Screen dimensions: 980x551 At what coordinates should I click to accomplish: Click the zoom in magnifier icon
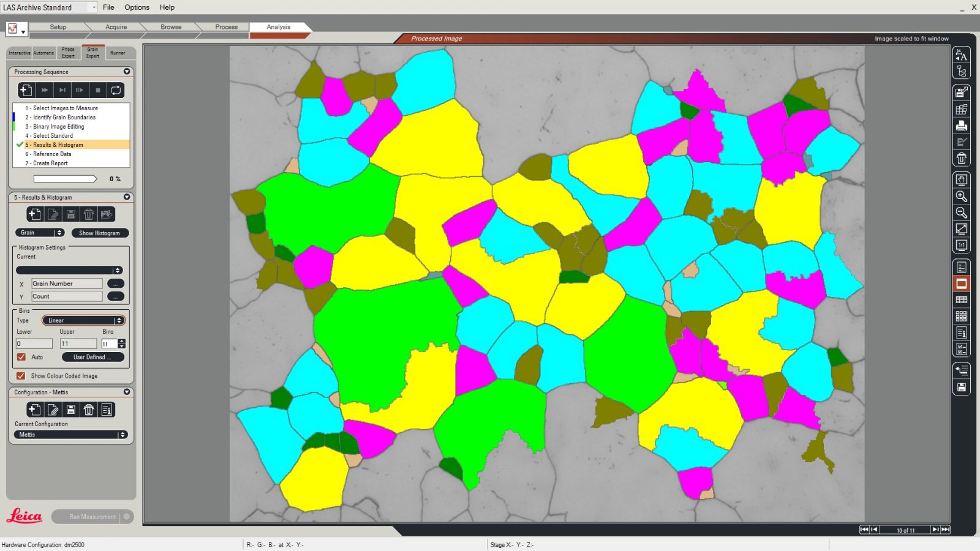961,197
